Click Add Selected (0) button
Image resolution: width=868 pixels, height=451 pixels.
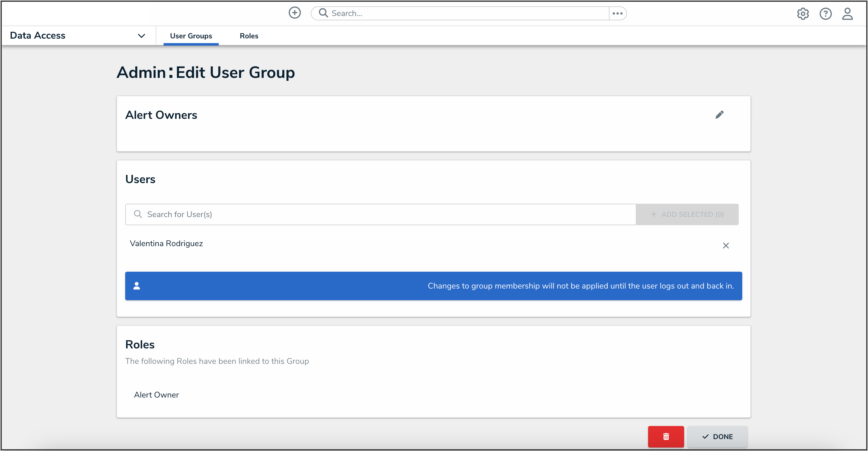pos(687,214)
